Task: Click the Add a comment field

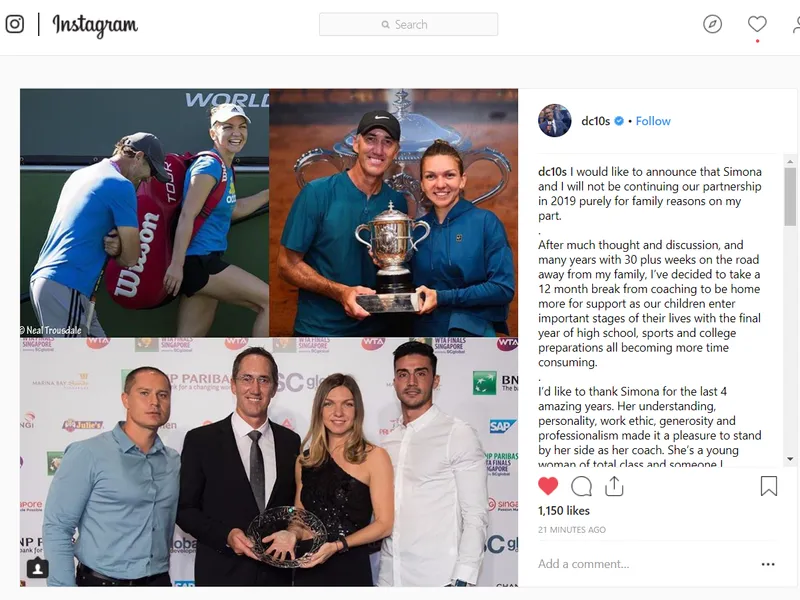Action: tap(643, 564)
